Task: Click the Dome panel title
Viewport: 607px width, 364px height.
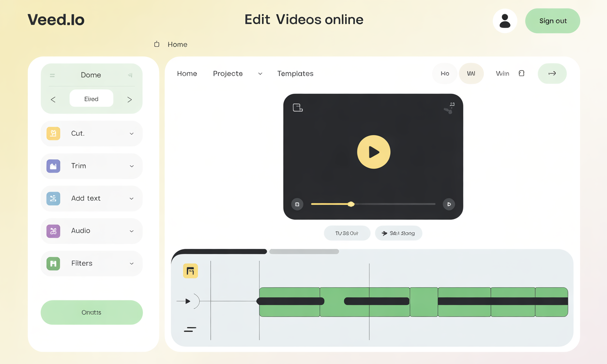Action: click(91, 75)
